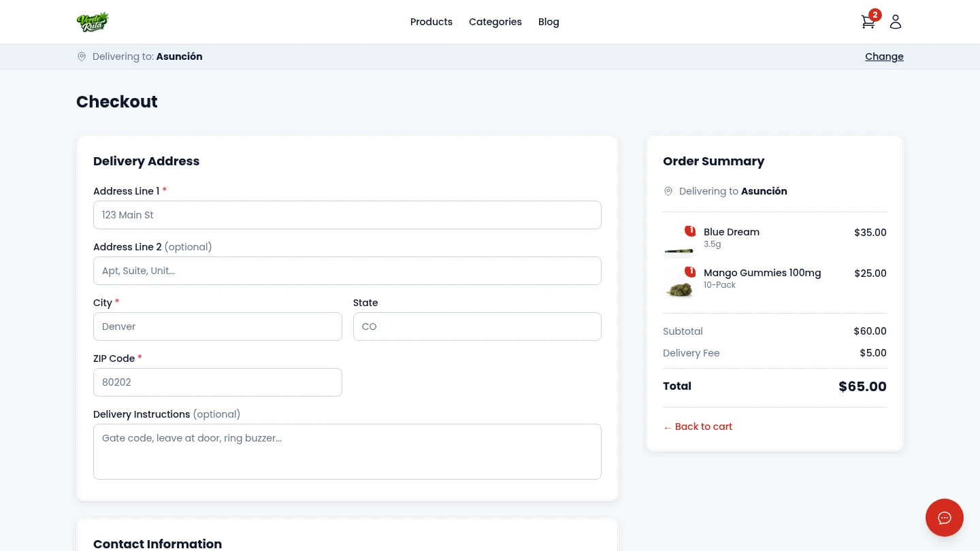980x551 pixels.
Task: Click the State input field
Action: coord(477,327)
